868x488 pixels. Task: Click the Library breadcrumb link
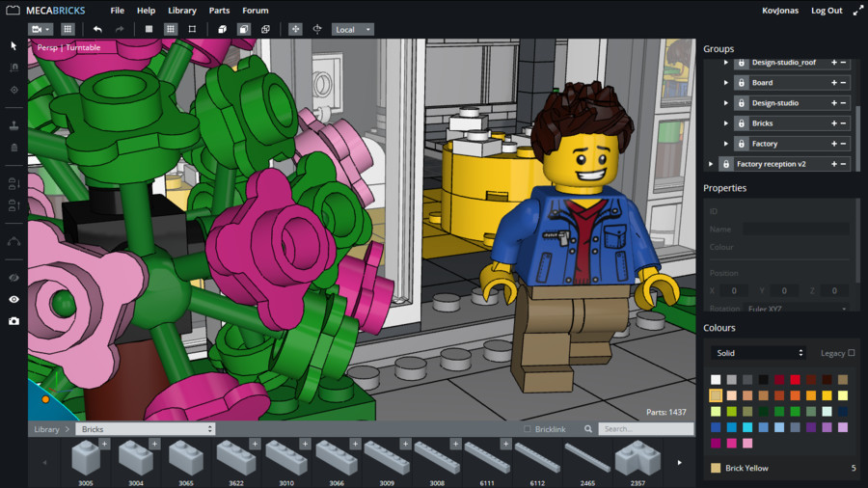(46, 429)
